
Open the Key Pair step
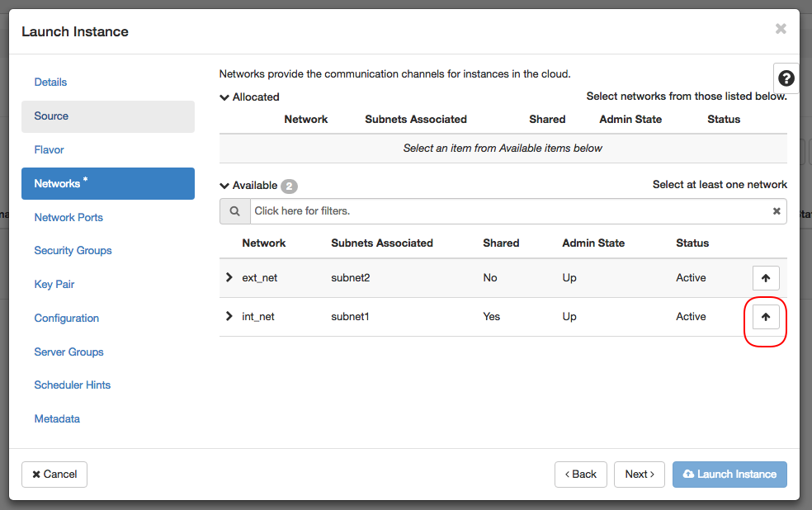pos(108,284)
